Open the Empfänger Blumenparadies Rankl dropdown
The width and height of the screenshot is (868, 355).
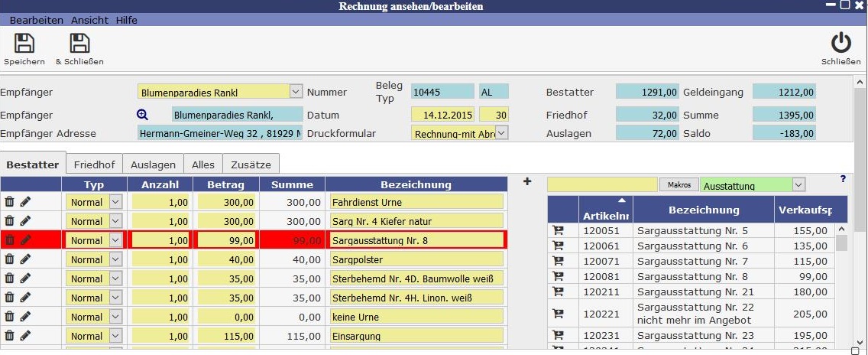[x=296, y=93]
